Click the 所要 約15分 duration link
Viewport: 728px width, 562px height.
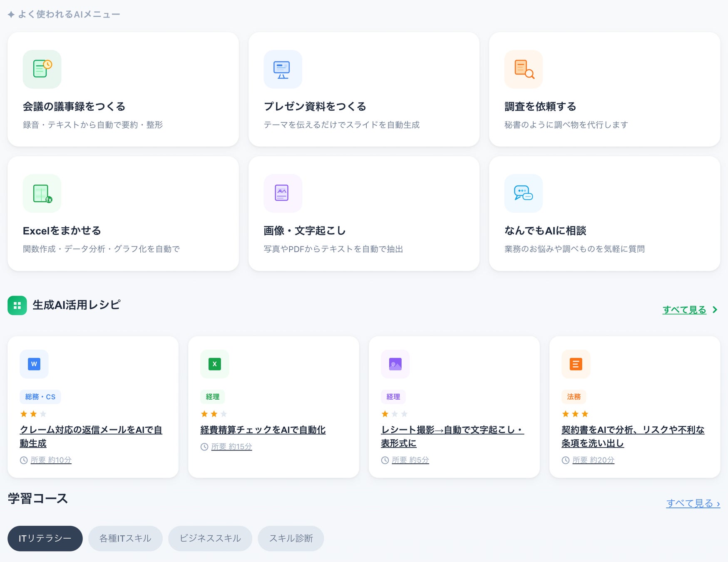(x=232, y=447)
